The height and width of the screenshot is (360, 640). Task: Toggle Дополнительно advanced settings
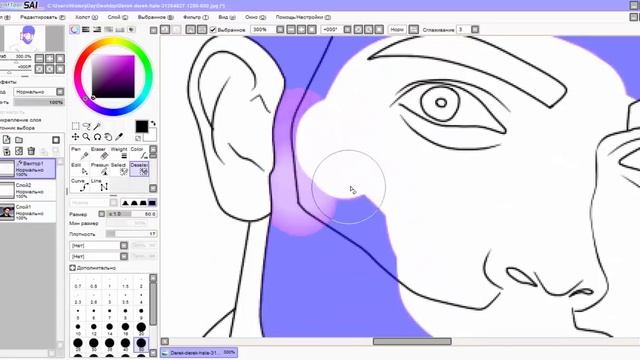coord(73,268)
